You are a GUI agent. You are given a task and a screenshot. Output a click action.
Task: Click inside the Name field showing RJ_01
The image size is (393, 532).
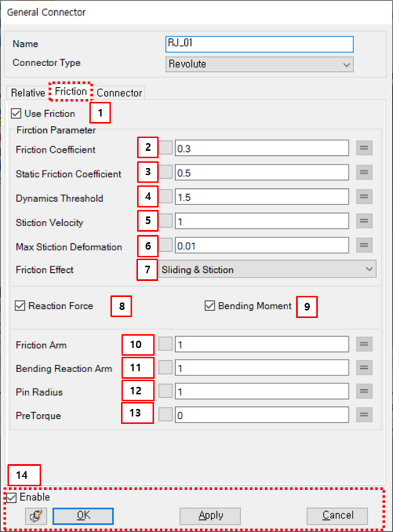click(x=259, y=44)
